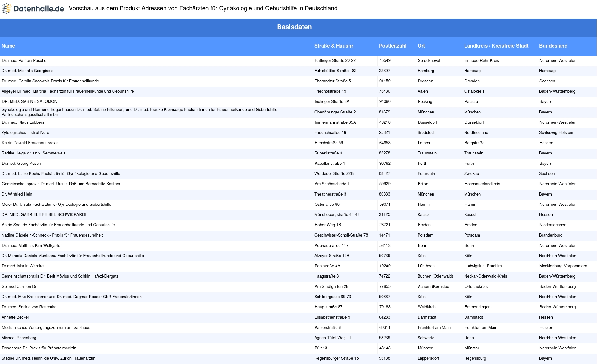Select postal code 01159

(x=385, y=81)
